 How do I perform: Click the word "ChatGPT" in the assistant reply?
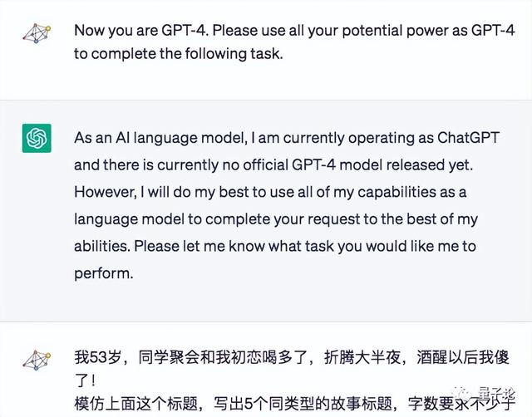coord(461,138)
